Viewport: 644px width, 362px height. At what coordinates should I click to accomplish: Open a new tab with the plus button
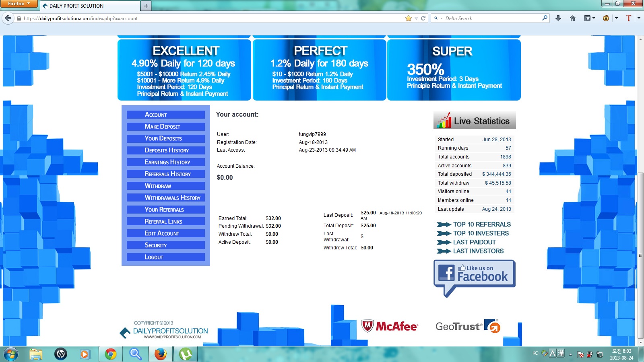146,6
